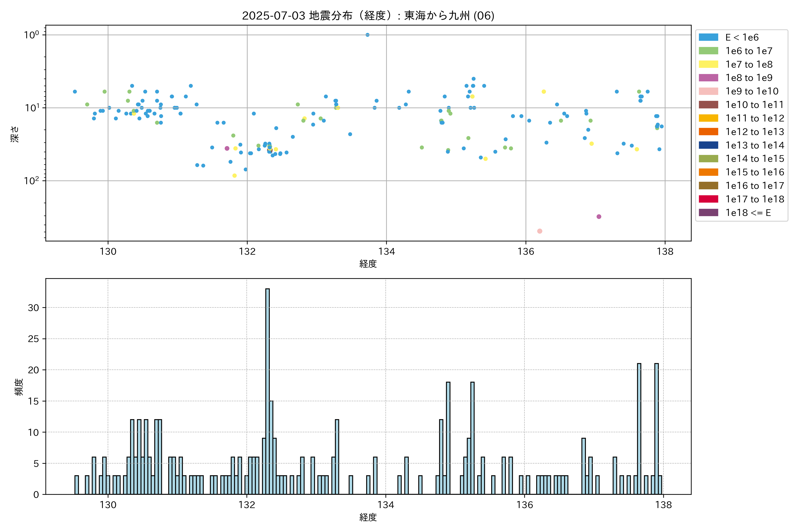Click the chart title text at top
Viewport: 798px width, 532px height.
[x=368, y=16]
